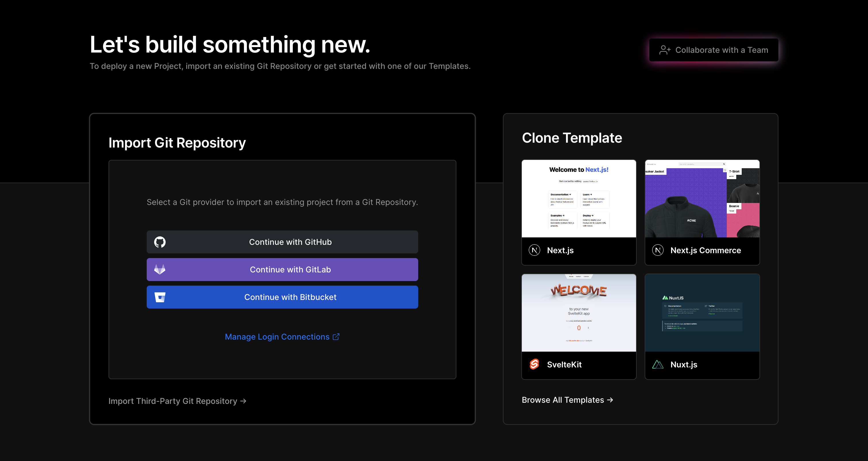This screenshot has height=461, width=868.
Task: Open Manage Login Connections link
Action: [277, 337]
